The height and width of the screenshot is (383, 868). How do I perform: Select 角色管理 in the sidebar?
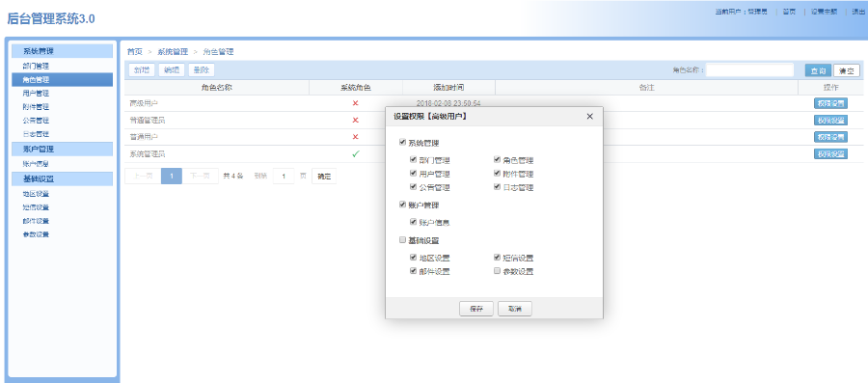[62, 80]
